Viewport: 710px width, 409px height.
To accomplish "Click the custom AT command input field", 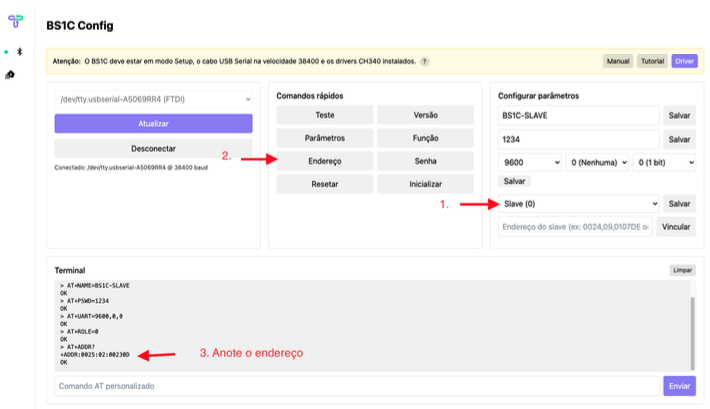I will pos(355,386).
